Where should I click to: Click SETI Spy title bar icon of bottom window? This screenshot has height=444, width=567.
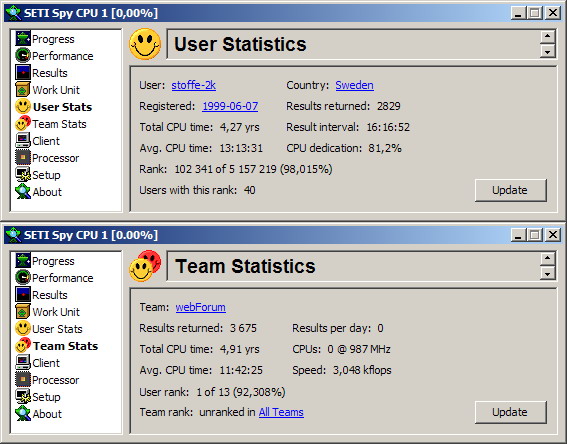[14, 235]
